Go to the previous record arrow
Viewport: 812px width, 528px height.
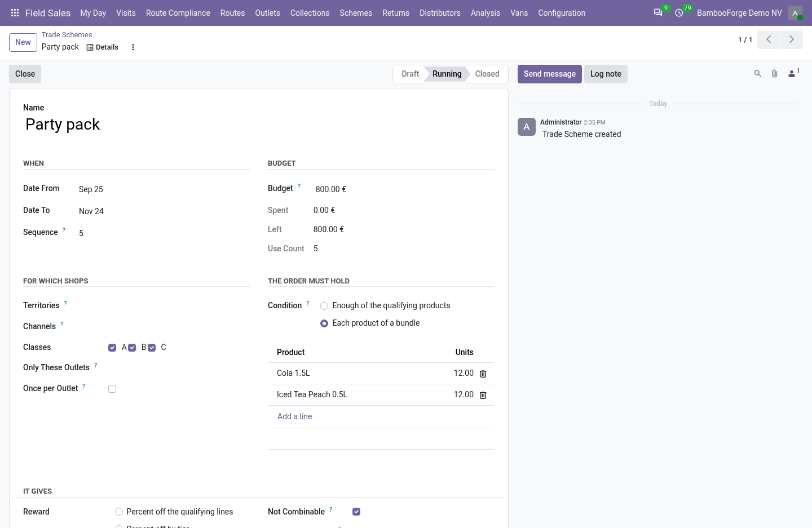tap(769, 39)
